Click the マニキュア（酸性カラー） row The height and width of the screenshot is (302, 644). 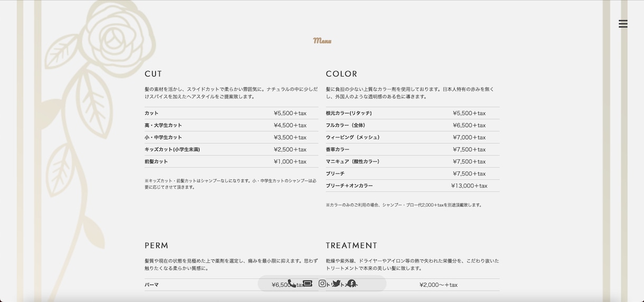pyautogui.click(x=412, y=162)
